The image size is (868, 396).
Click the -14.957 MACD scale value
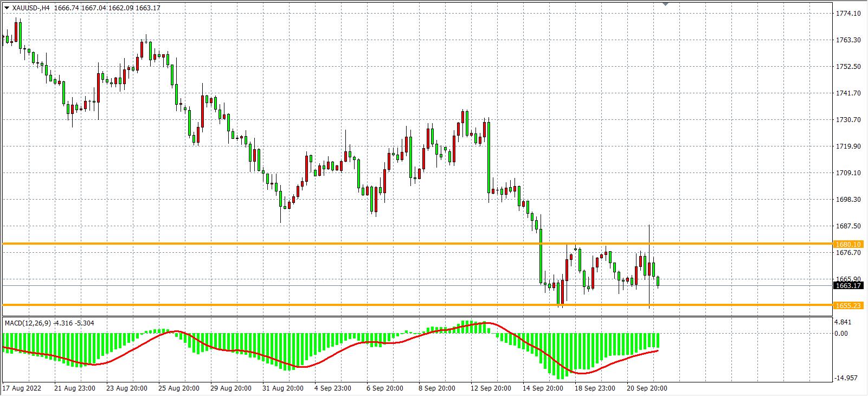click(x=847, y=378)
